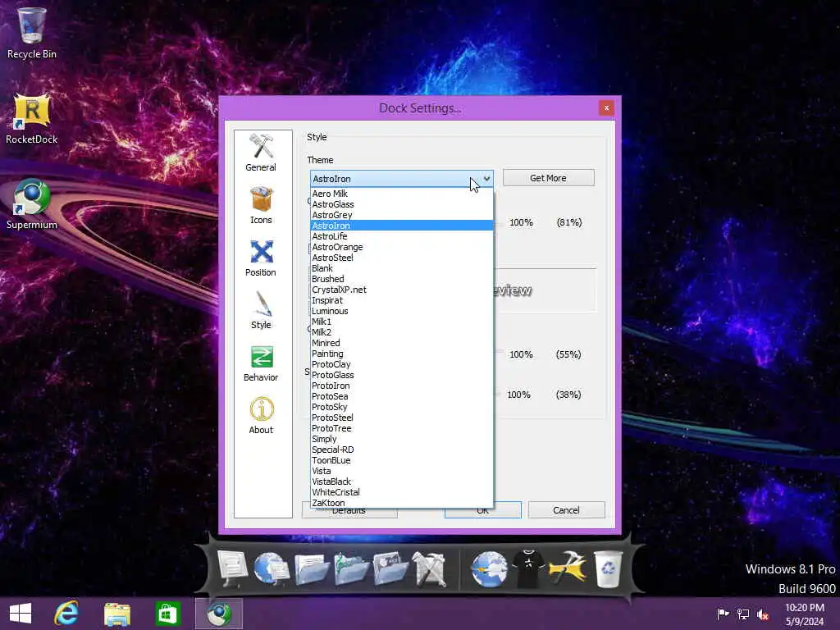Screen dimensions: 840x630
Task: Open the Windows Start button
Action: [x=21, y=614]
